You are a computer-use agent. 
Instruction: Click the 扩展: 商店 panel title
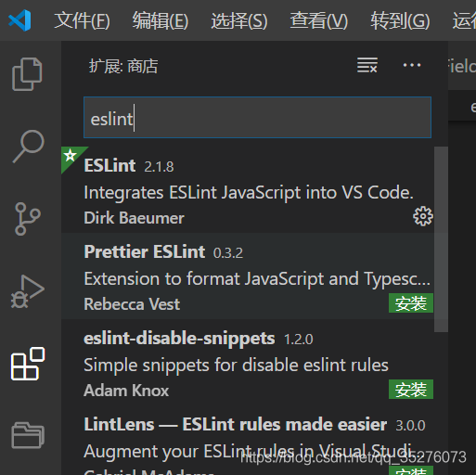pos(123,66)
